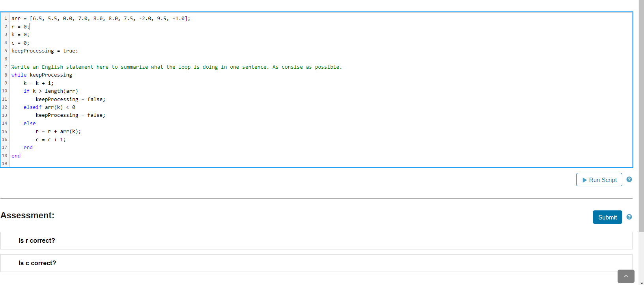Click the Run Script button
Image resolution: width=644 pixels, height=285 pixels.
click(x=599, y=180)
